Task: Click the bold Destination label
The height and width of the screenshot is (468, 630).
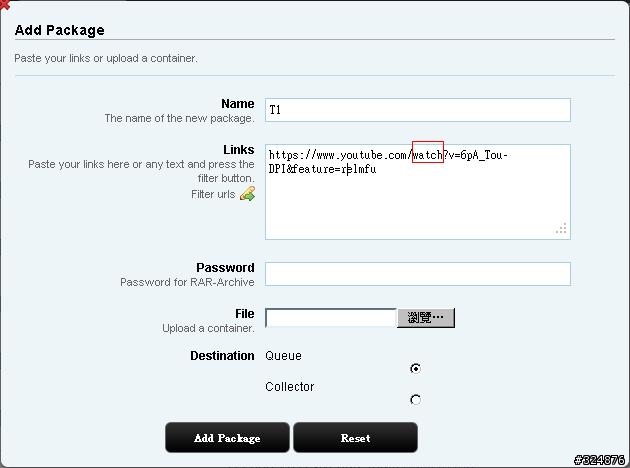Action: [x=222, y=356]
